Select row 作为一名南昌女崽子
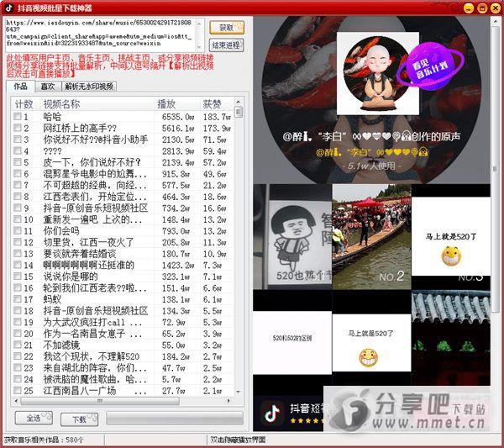Image resolution: width=504 pixels, height=448 pixels. [123, 334]
